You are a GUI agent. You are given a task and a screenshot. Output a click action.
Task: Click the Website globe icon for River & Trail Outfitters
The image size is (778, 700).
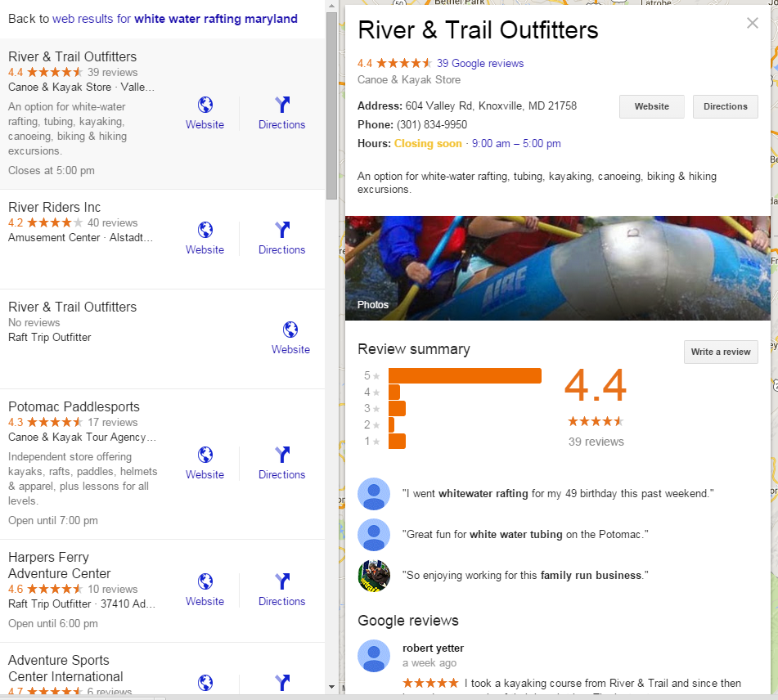(x=205, y=105)
